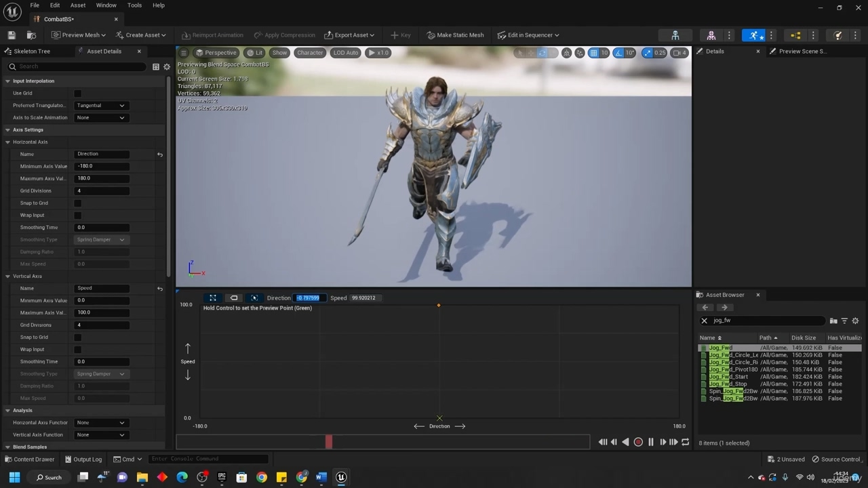The width and height of the screenshot is (868, 488).
Task: Open Horizontal Axis Function dropdown
Action: [x=100, y=423]
